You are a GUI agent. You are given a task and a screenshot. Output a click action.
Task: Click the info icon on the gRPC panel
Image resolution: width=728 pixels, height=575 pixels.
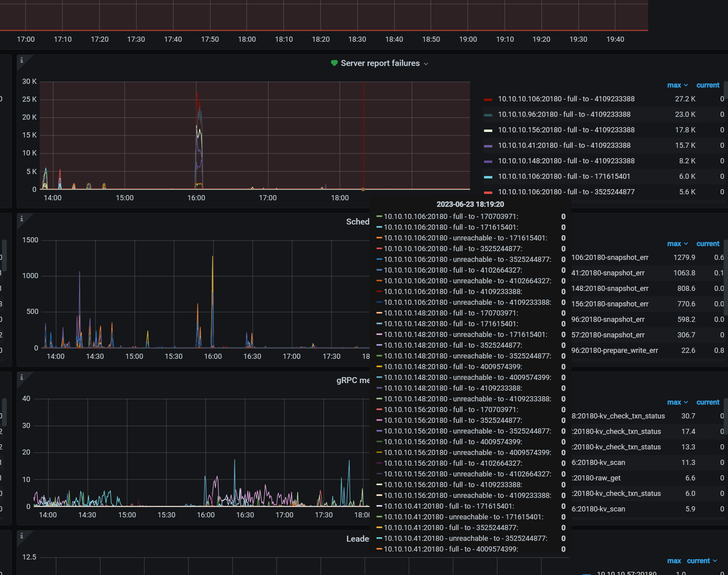click(x=22, y=377)
